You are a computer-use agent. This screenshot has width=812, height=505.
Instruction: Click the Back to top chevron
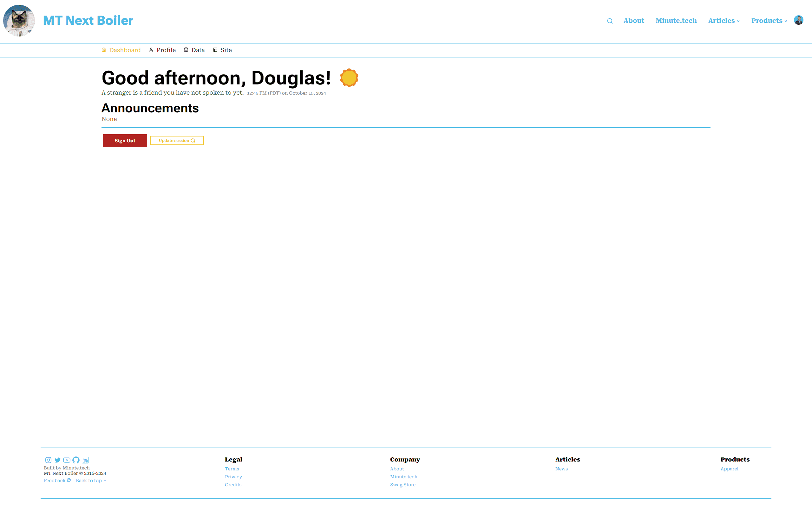click(105, 480)
